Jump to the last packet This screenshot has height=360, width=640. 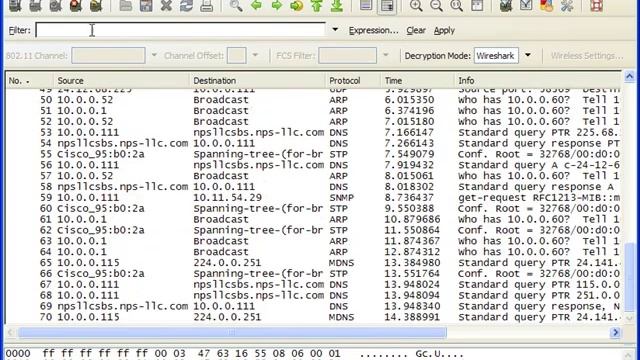(337, 5)
